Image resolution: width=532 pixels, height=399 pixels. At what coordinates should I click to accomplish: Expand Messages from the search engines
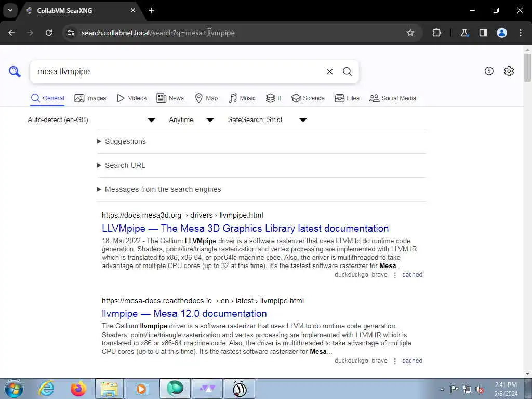coord(159,189)
